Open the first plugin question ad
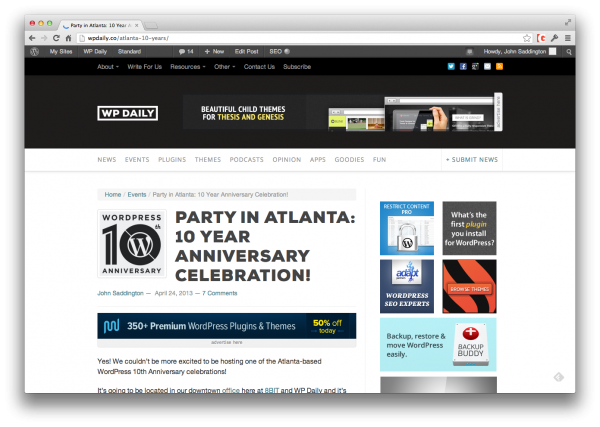600x427 pixels. click(469, 228)
